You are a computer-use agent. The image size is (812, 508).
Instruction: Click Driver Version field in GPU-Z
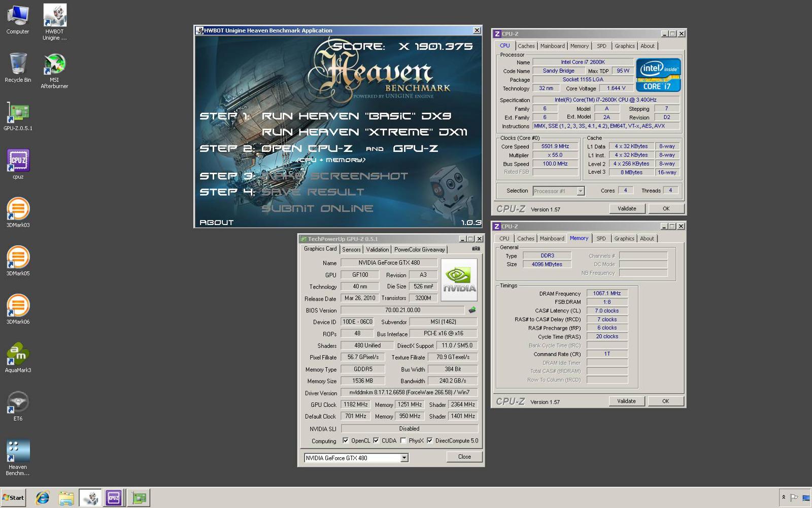click(409, 392)
